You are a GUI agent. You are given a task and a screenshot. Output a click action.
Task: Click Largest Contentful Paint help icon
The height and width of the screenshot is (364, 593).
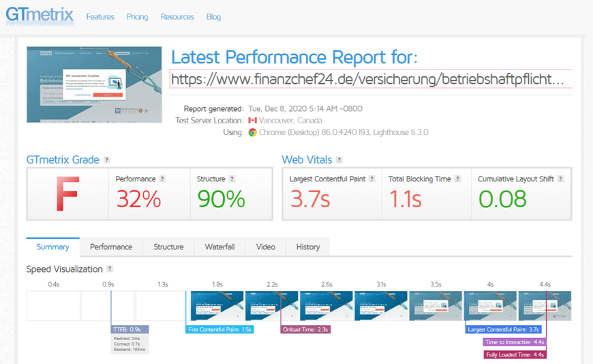372,179
